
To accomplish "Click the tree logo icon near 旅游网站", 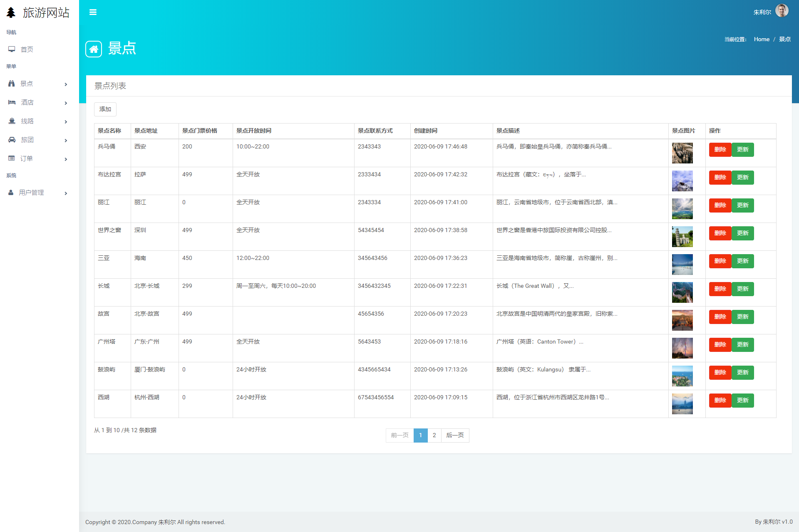I will (x=11, y=12).
